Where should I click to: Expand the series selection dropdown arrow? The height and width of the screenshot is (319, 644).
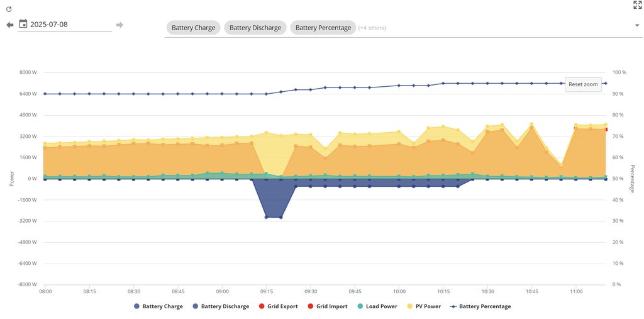pyautogui.click(x=637, y=26)
